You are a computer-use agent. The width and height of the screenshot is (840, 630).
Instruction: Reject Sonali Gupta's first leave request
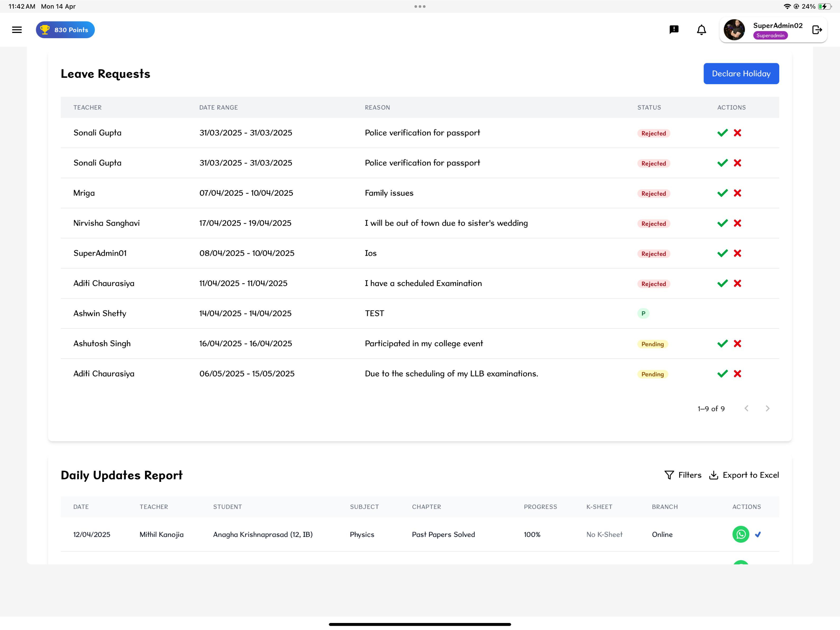click(x=737, y=132)
